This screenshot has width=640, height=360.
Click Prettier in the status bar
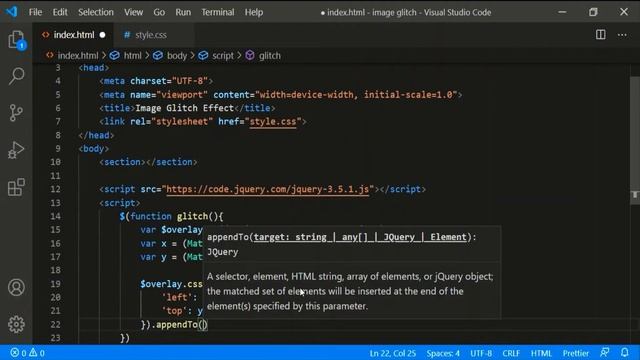pyautogui.click(x=576, y=353)
